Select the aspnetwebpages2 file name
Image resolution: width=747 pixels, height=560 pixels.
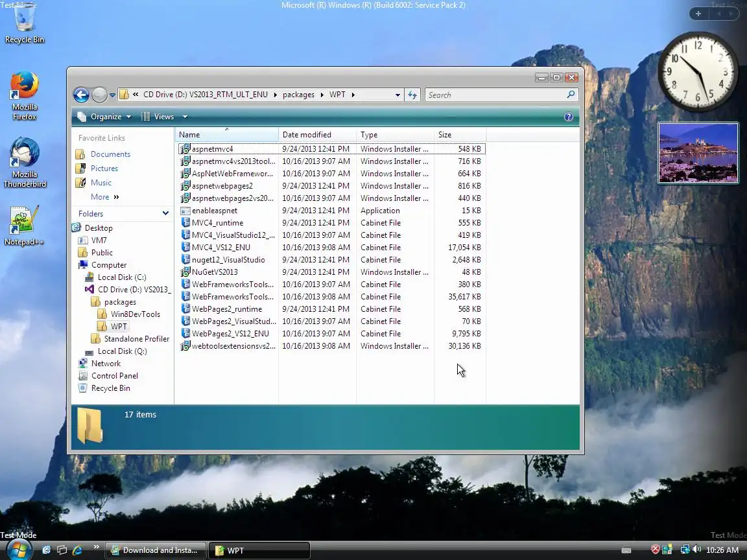pyautogui.click(x=222, y=186)
